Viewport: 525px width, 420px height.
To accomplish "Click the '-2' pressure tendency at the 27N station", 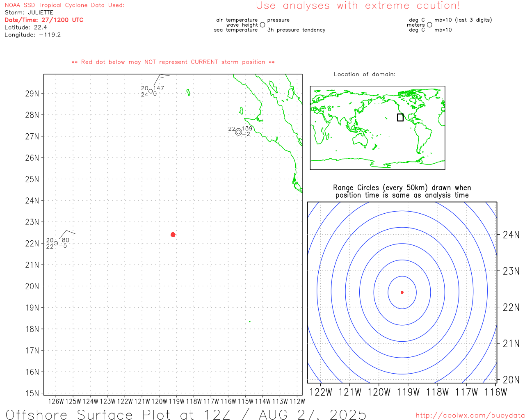I will pyautogui.click(x=246, y=134).
